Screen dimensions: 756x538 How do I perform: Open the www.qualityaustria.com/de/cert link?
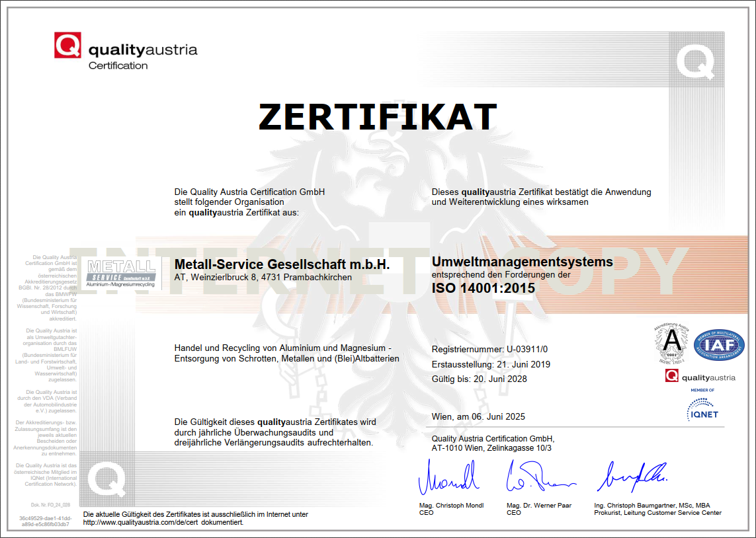[163, 522]
